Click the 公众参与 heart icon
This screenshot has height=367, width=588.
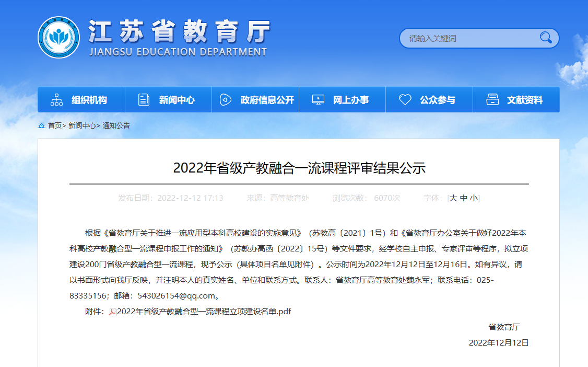point(405,100)
